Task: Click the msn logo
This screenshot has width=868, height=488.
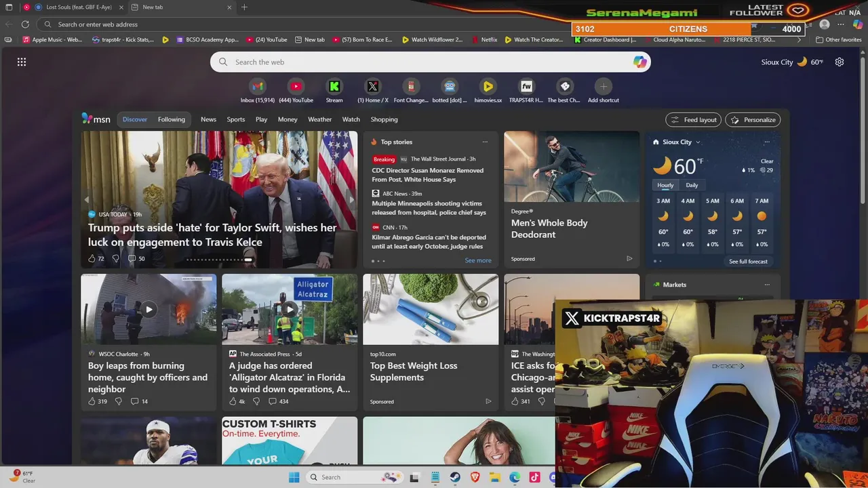Action: [96, 119]
